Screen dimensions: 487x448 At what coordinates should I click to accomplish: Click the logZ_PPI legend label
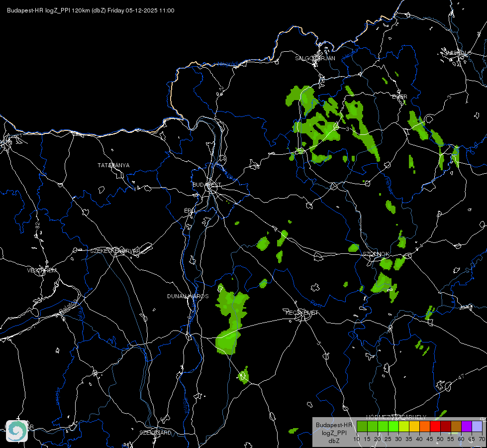(x=334, y=433)
